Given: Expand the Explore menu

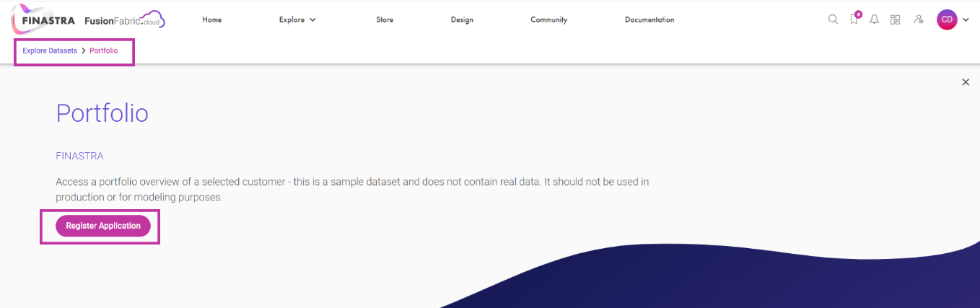Looking at the screenshot, I should (x=297, y=19).
